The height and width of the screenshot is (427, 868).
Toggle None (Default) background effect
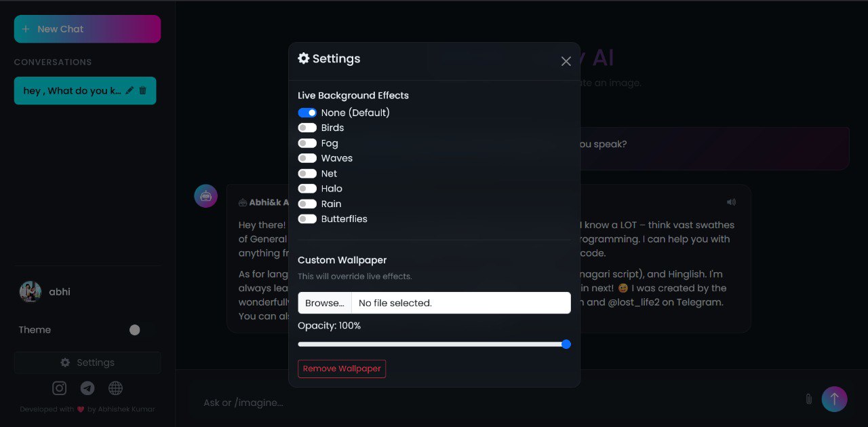point(307,113)
